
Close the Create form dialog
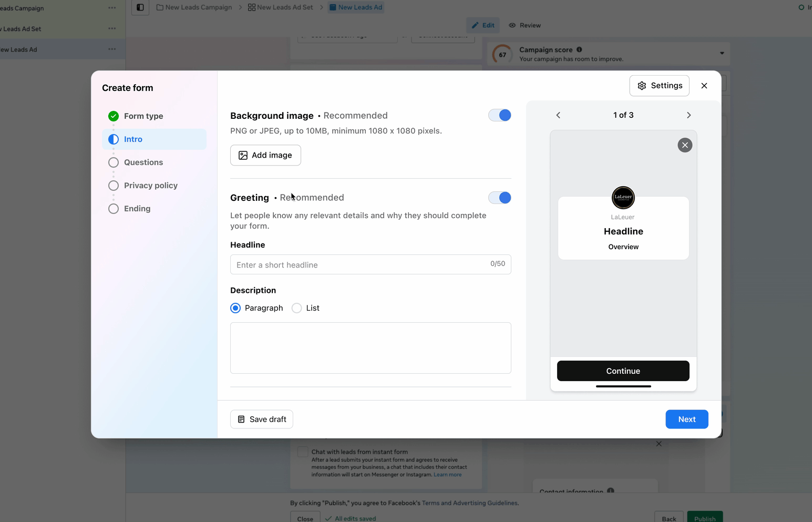[704, 86]
